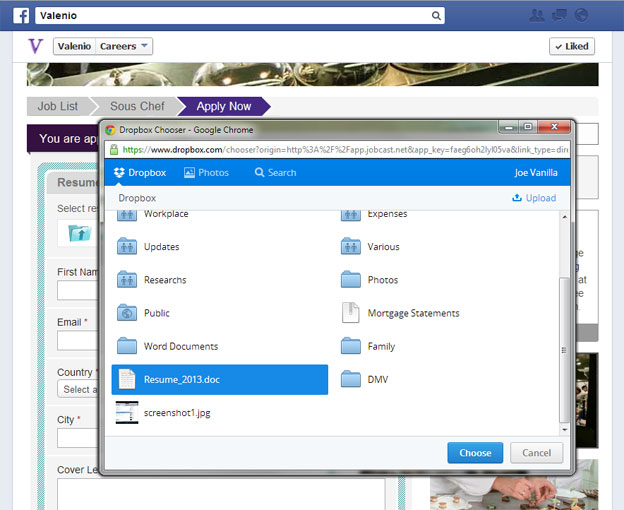Click the Liked button
624x510 pixels.
pos(572,46)
